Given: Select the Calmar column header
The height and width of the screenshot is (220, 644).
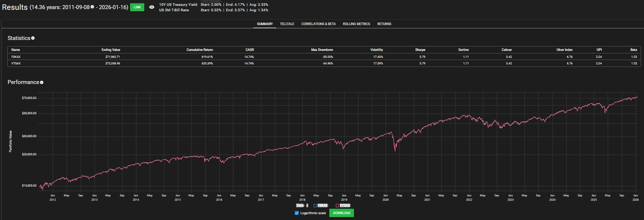Looking at the screenshot, I should (507, 50).
